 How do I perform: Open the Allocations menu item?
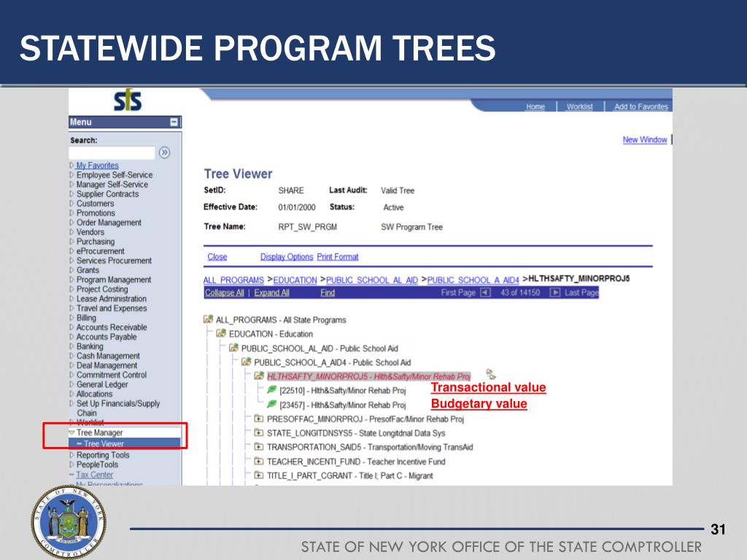point(94,394)
